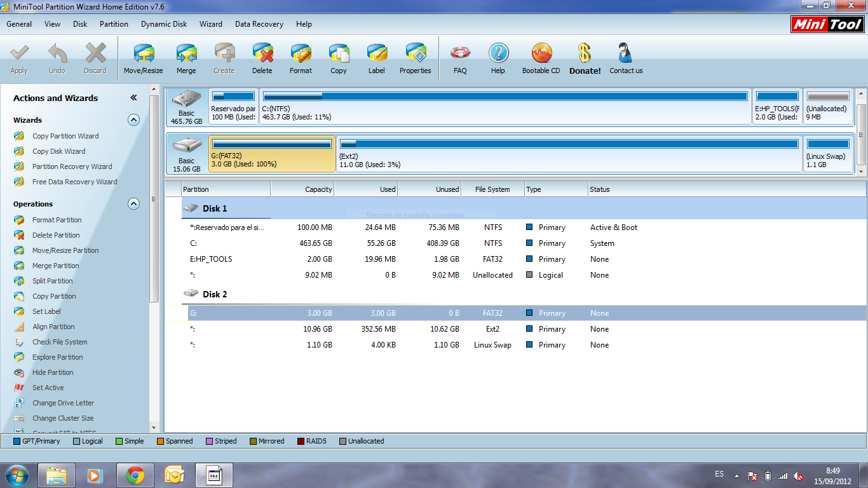This screenshot has width=868, height=488.
Task: Sort by the Capacity column header
Action: pyautogui.click(x=302, y=189)
